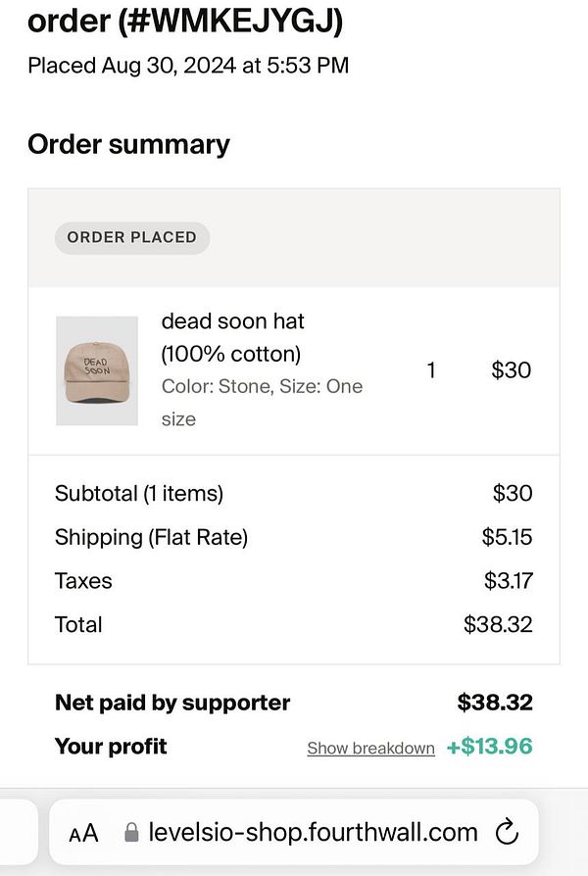Viewport: 588px width, 876px height.
Task: Click the order number #WMKEJYGJ heading
Action: coord(185,21)
